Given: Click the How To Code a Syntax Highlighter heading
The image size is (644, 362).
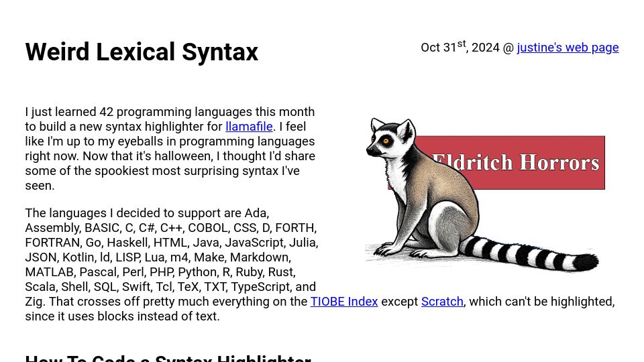Looking at the screenshot, I should coord(168,358).
